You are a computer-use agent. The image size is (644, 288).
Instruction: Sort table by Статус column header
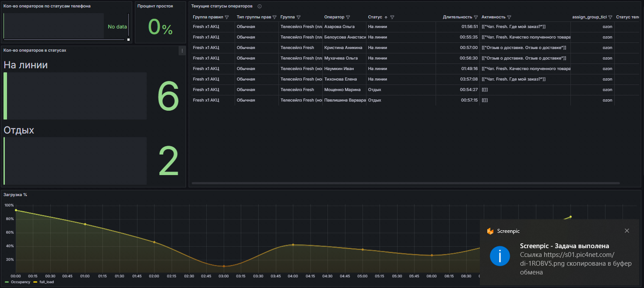coord(375,18)
